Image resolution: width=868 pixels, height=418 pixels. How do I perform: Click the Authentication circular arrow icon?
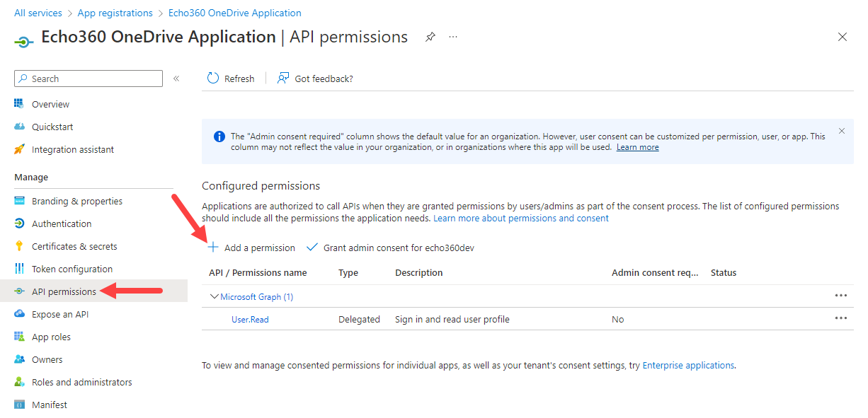coord(19,223)
